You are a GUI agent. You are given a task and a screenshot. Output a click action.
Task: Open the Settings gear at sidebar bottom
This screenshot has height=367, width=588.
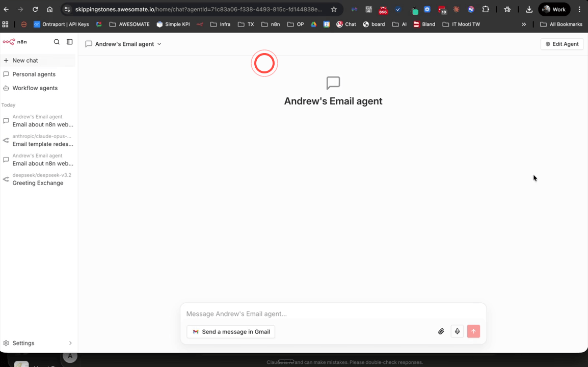[x=22, y=343]
